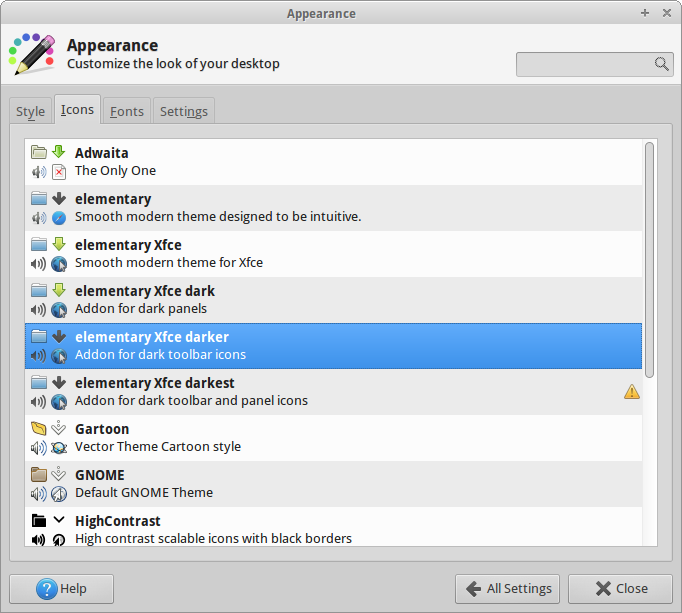Click the Adwaita green download arrow icon
Image resolution: width=682 pixels, height=613 pixels.
(x=59, y=152)
